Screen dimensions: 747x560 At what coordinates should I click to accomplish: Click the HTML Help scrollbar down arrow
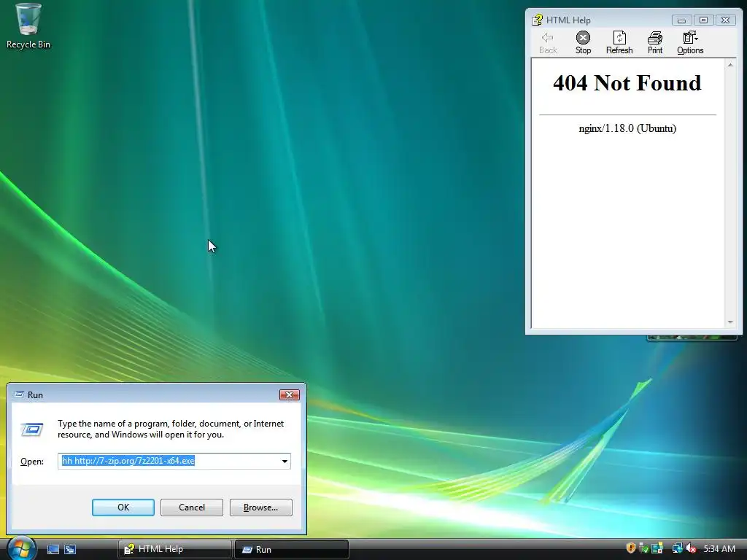click(730, 322)
